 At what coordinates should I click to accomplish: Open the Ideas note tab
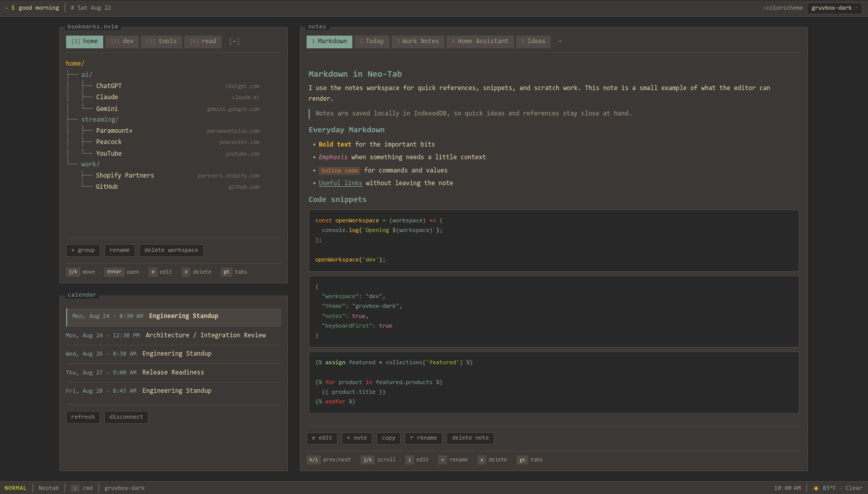pyautogui.click(x=533, y=42)
